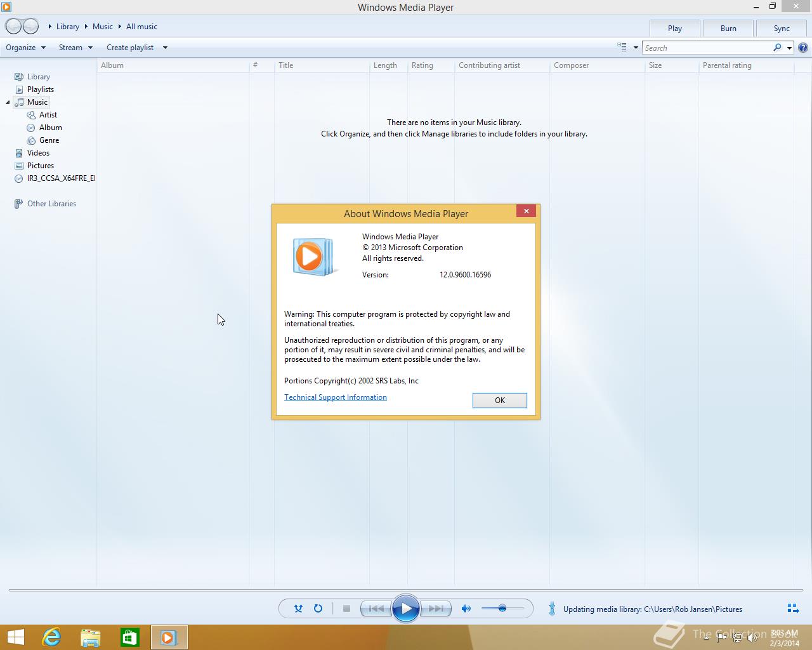Viewport: 812px width, 650px height.
Task: Collapse the Music tree node
Action: click(8, 102)
